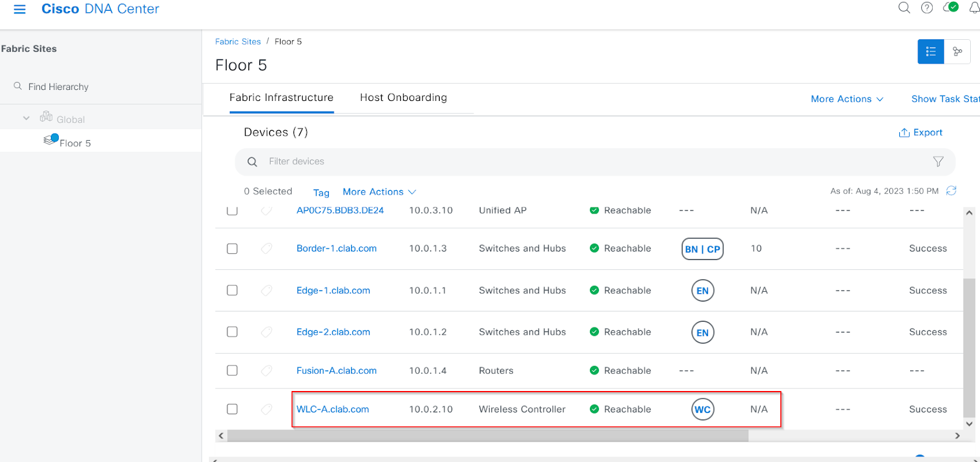This screenshot has width=980, height=462.
Task: Focus the Find Hierarchy search field
Action: (101, 87)
